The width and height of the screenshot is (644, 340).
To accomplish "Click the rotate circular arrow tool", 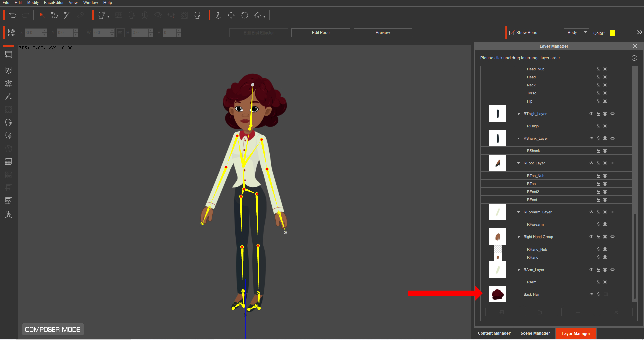I will [x=245, y=15].
